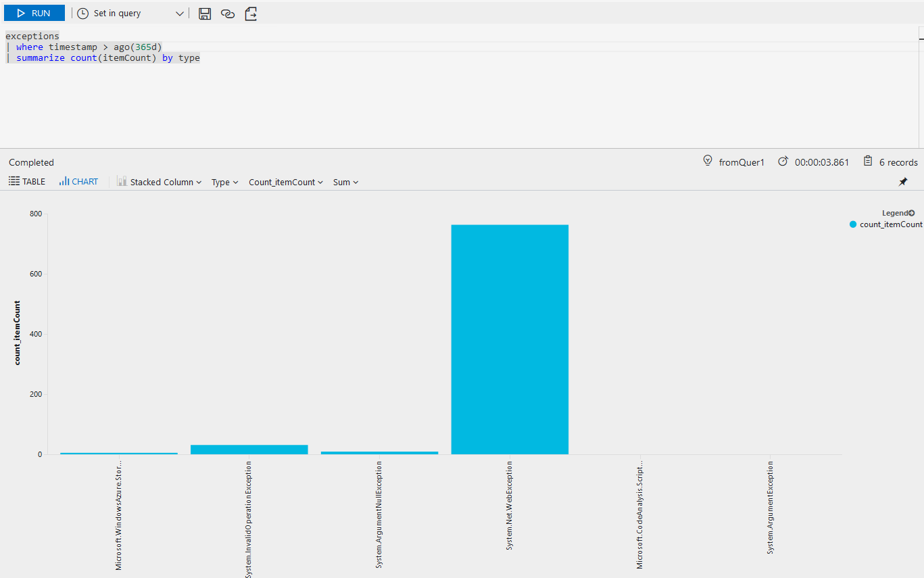The width and height of the screenshot is (924, 578).
Task: Click the Microsoft.WindowsAzure.Stor... axis label
Action: pos(119,516)
